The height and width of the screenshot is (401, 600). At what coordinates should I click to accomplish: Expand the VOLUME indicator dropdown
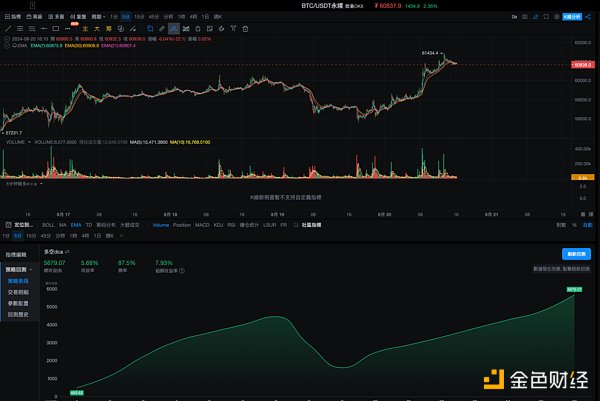click(29, 142)
